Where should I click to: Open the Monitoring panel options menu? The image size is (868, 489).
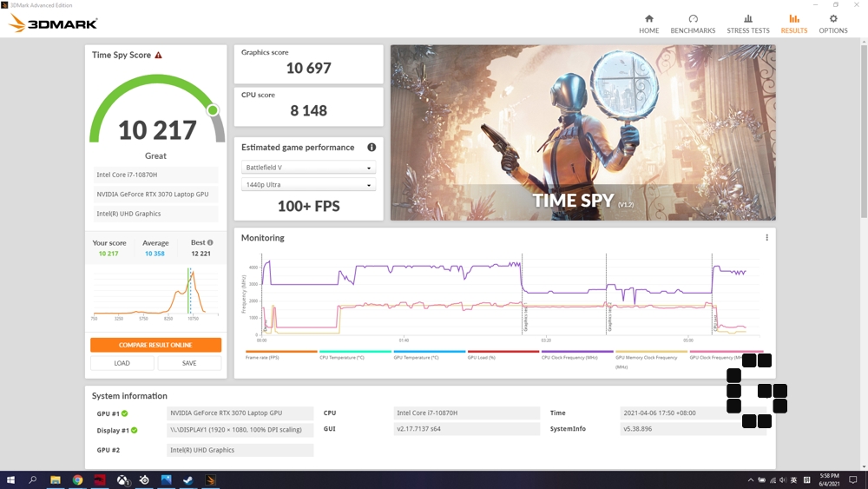click(766, 238)
